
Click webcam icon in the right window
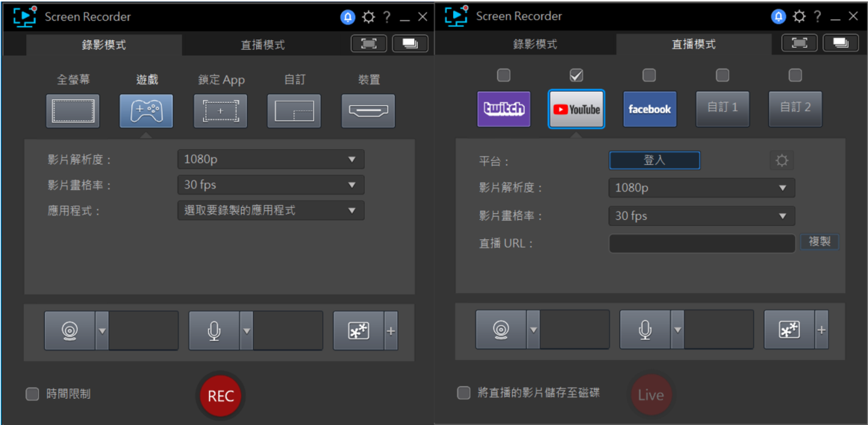(501, 330)
